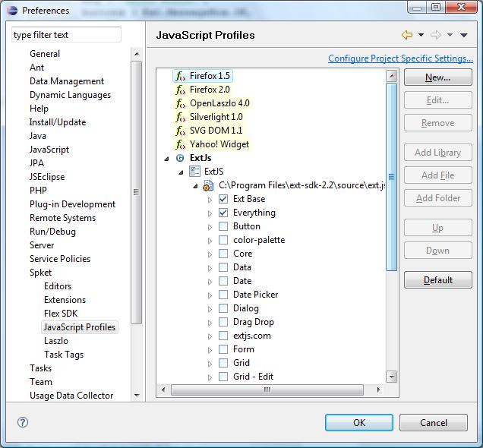Select the Laszlo preferences page
Viewport: 483px width, 448px height.
point(56,341)
